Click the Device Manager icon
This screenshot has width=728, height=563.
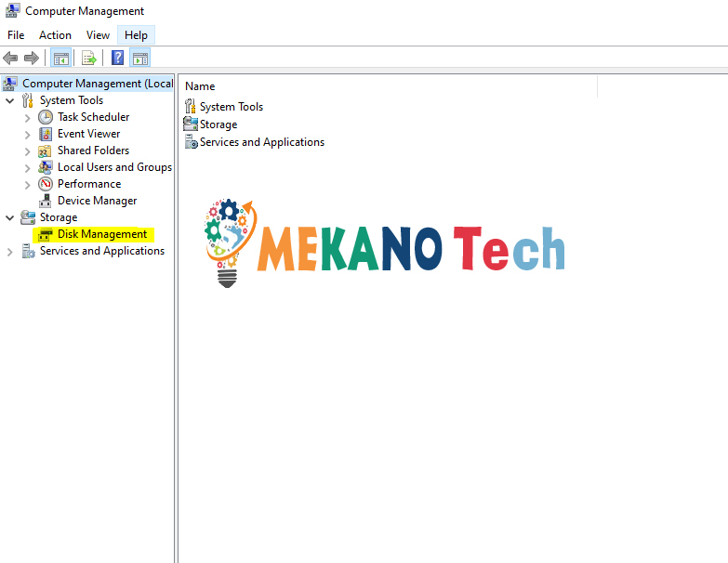click(x=45, y=201)
